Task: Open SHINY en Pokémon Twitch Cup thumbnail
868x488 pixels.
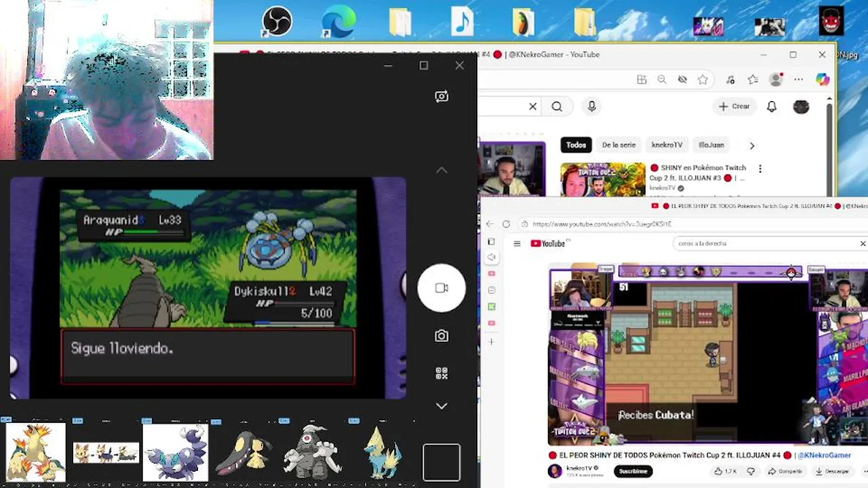Action: coord(603,179)
